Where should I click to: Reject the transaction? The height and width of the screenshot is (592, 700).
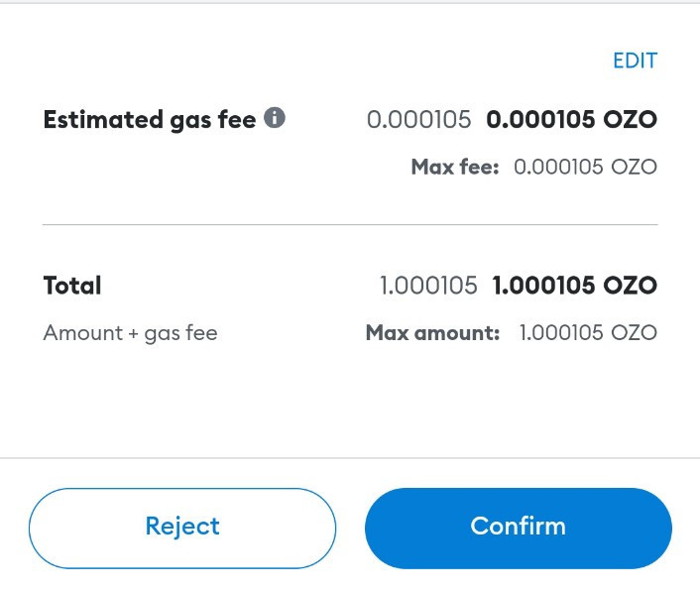(182, 529)
